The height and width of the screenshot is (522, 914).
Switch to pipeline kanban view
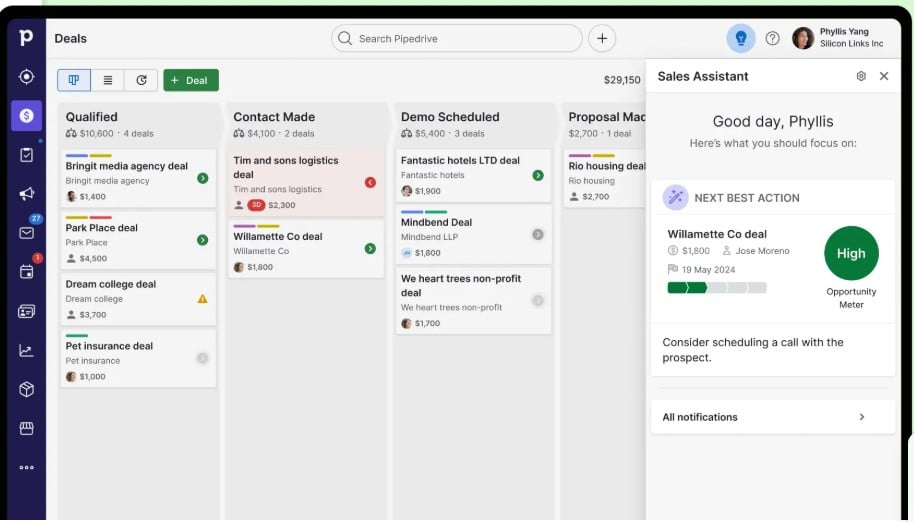click(x=74, y=80)
